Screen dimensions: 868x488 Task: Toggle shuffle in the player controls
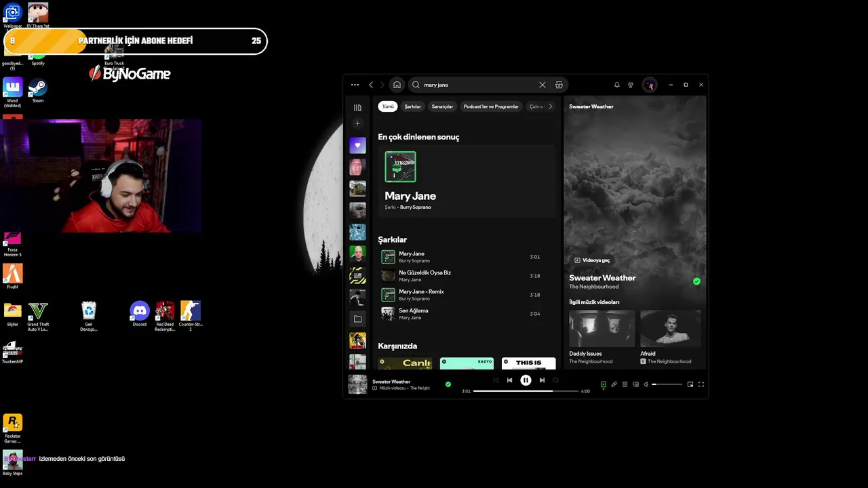[x=496, y=380]
